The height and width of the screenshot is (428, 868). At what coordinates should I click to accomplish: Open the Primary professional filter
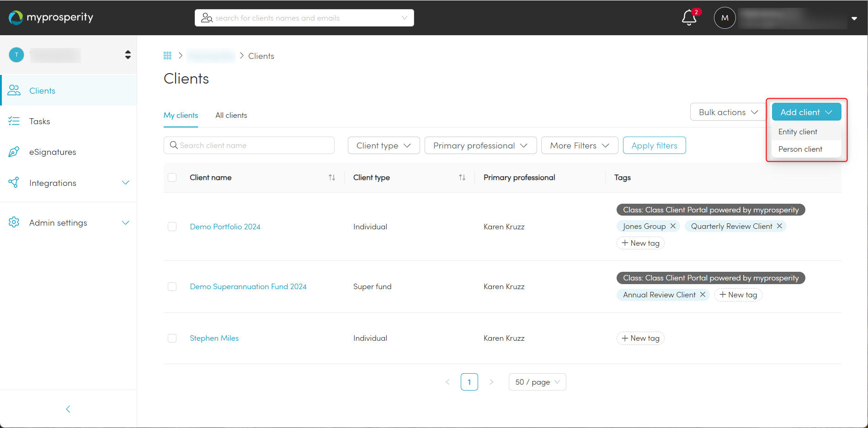point(480,145)
